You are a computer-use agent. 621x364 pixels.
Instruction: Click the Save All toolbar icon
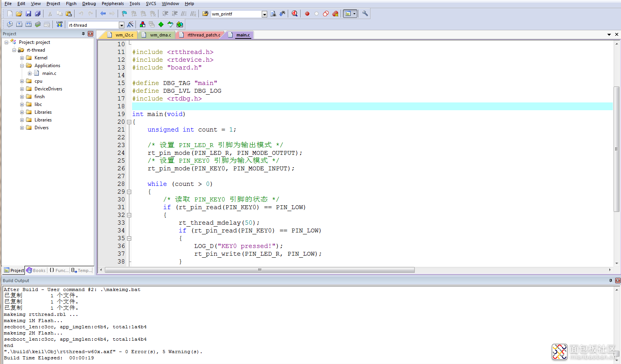38,14
